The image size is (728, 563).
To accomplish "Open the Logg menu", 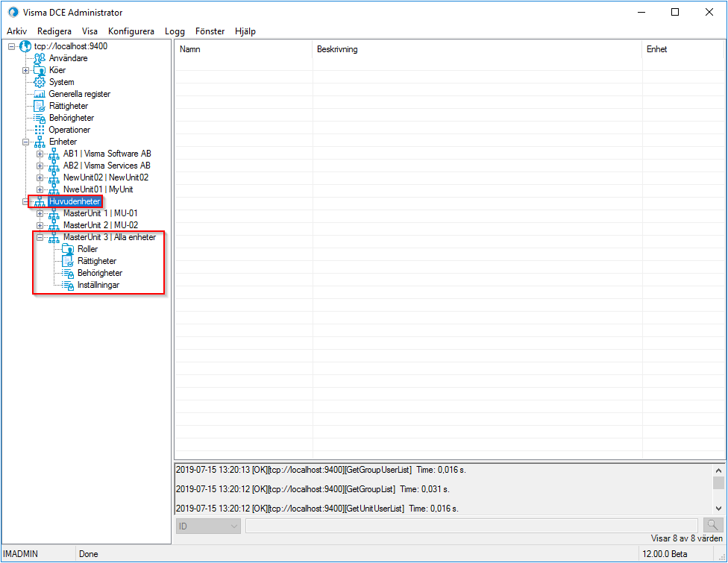I will (x=175, y=31).
